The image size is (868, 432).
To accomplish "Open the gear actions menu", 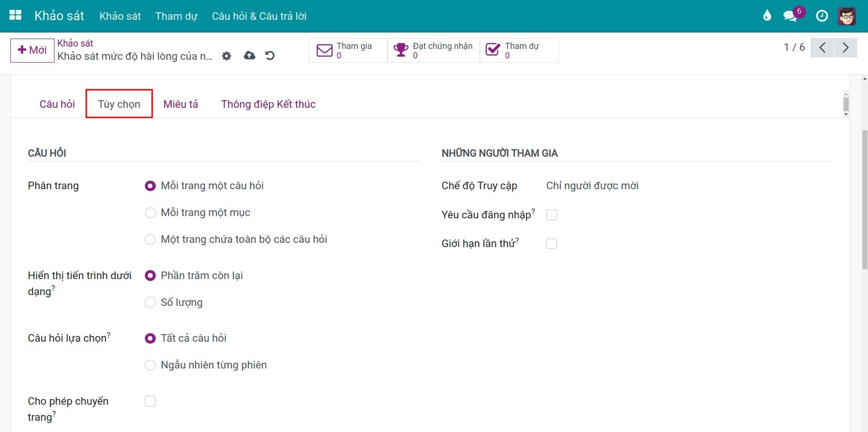I will (227, 56).
